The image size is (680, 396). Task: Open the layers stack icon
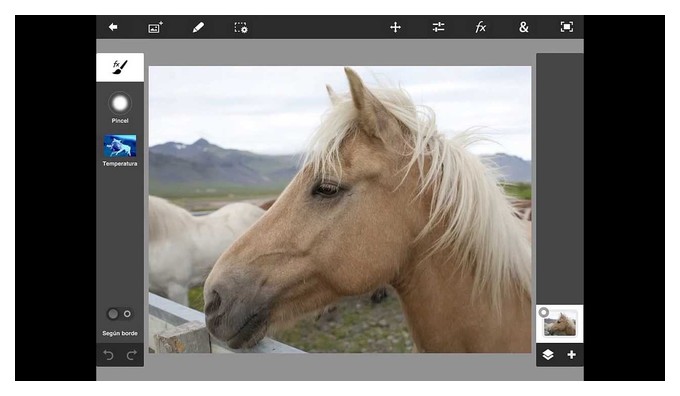548,355
